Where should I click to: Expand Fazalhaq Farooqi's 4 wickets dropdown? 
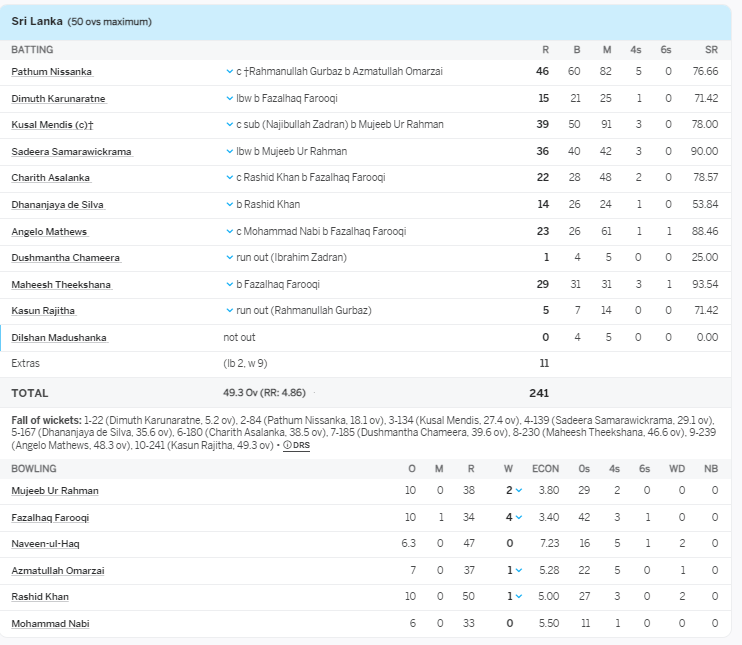[519, 518]
